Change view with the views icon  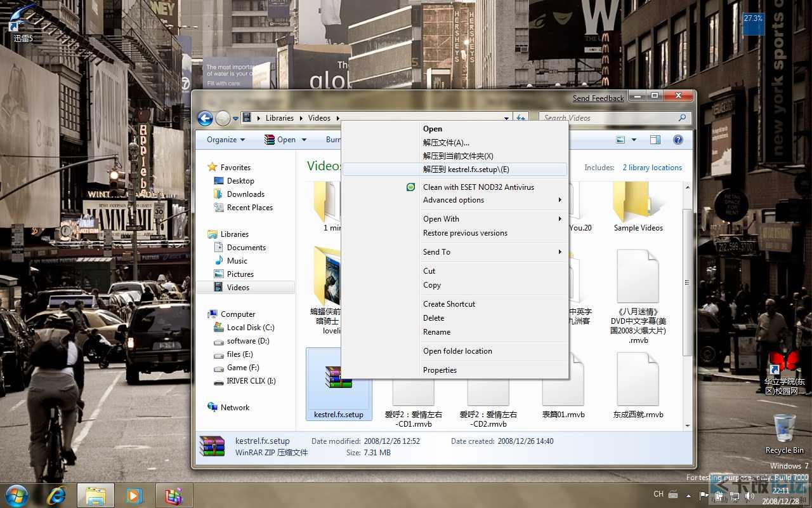click(621, 140)
